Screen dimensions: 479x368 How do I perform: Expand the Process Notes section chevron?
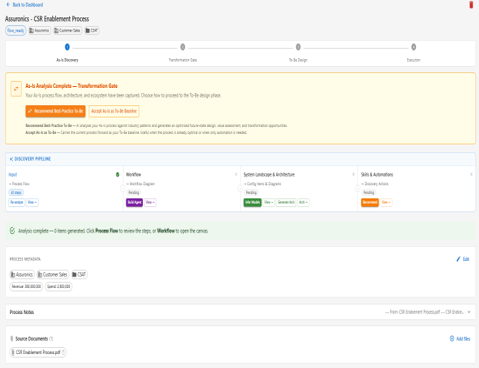coord(469,312)
